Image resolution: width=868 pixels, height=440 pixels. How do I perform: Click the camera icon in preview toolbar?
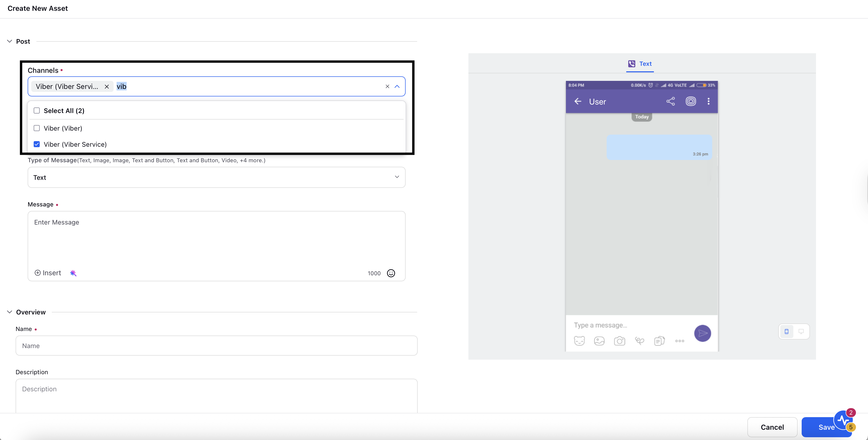tap(619, 341)
